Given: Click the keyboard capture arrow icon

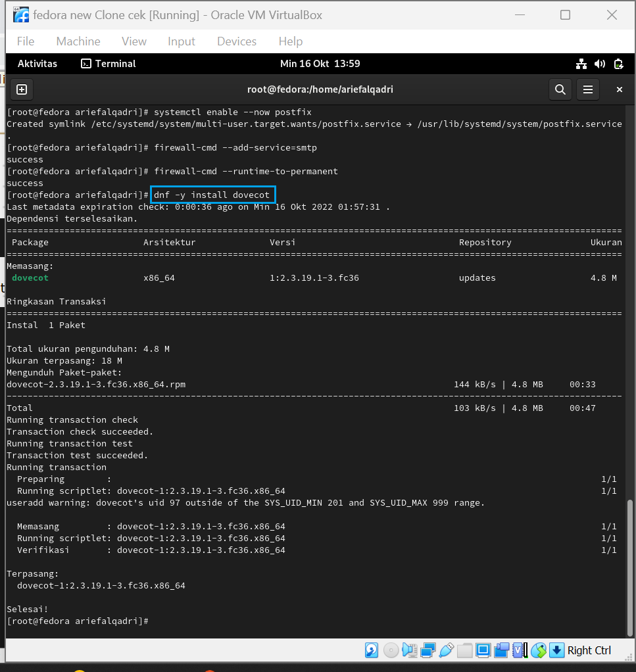Looking at the screenshot, I should 556,650.
